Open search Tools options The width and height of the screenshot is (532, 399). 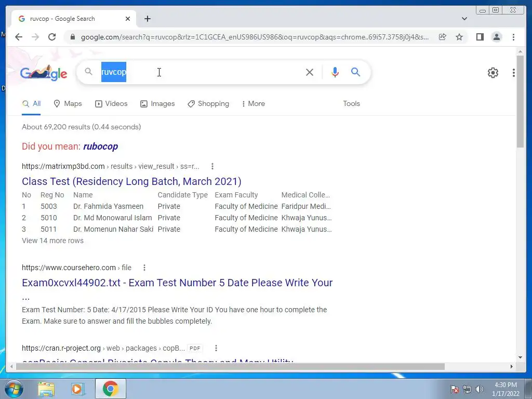point(351,104)
